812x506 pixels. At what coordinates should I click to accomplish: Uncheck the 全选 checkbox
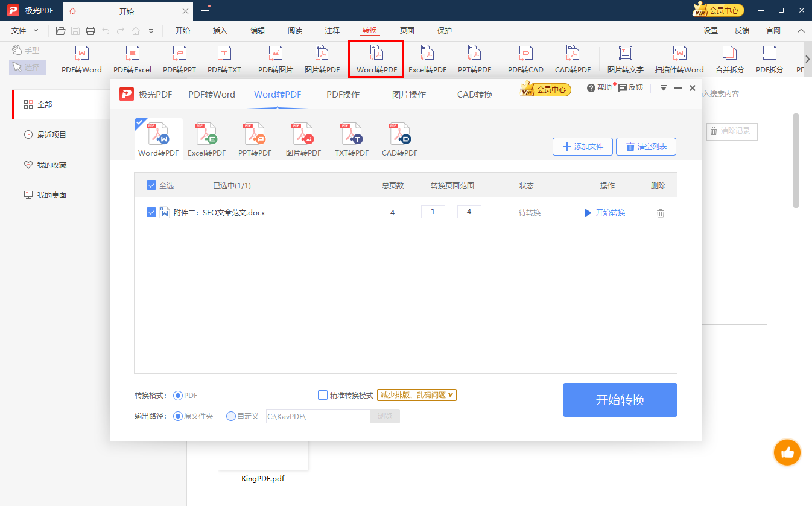click(x=151, y=185)
